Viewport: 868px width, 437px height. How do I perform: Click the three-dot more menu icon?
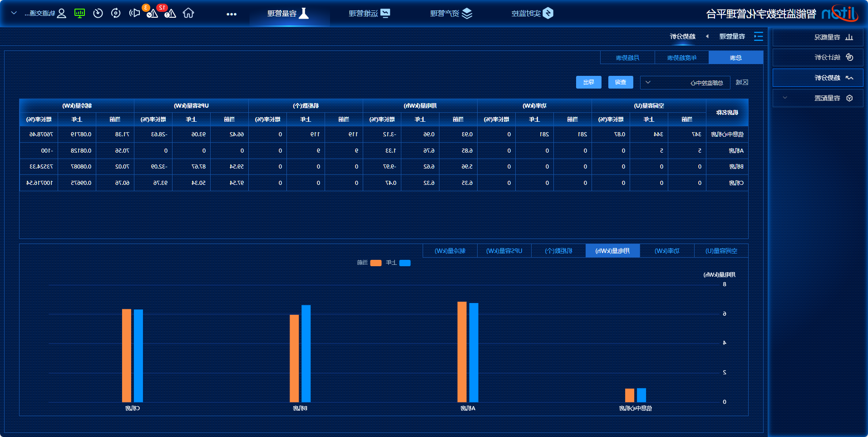tap(232, 14)
